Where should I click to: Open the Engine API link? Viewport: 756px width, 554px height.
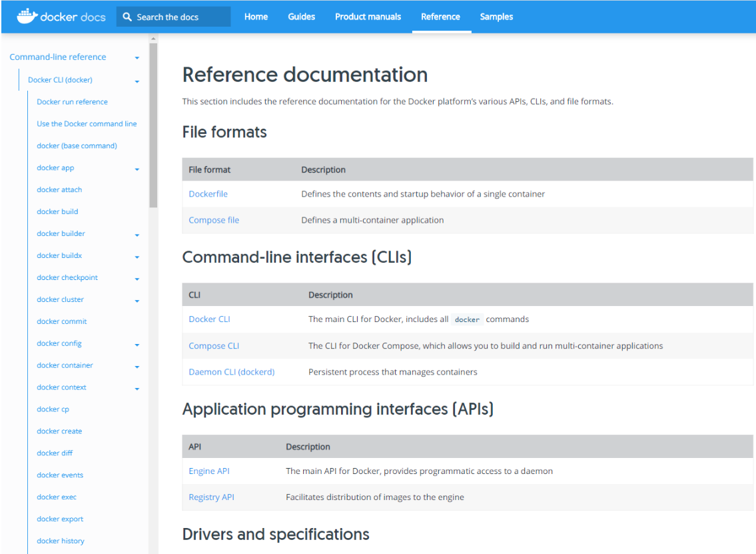tap(208, 471)
